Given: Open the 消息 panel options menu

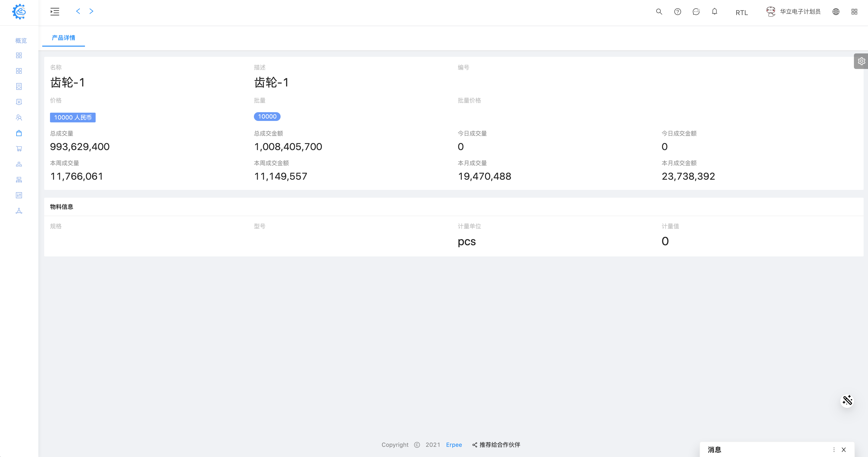Looking at the screenshot, I should point(834,449).
